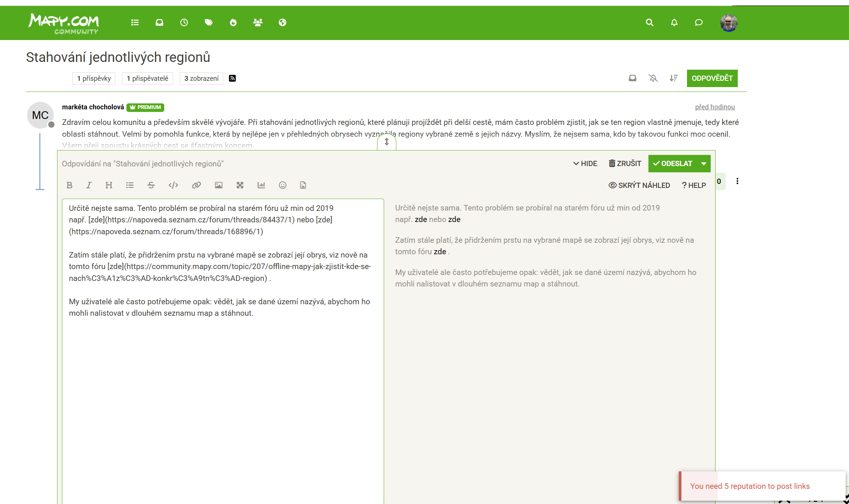Open the search magnifier icon

650,23
